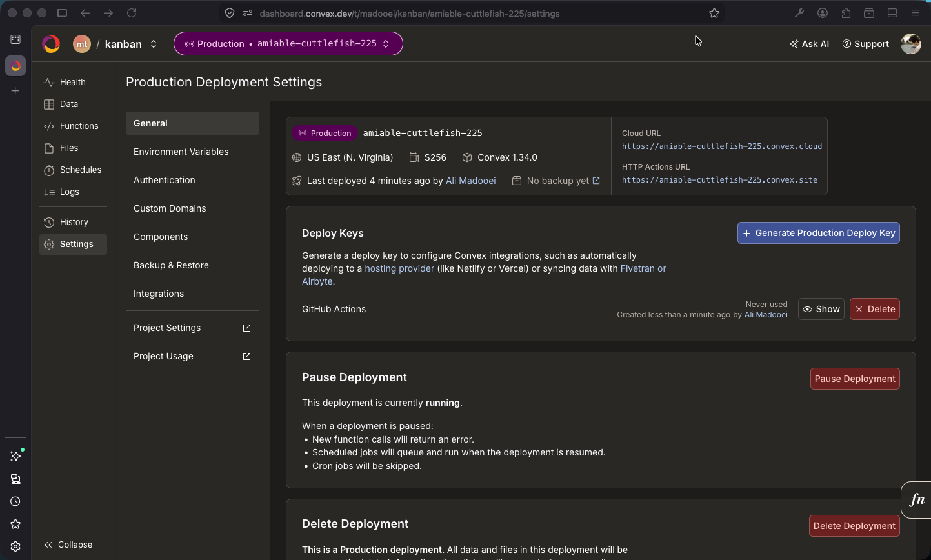Delete the GitHub Actions deploy key
931x560 pixels.
click(875, 309)
